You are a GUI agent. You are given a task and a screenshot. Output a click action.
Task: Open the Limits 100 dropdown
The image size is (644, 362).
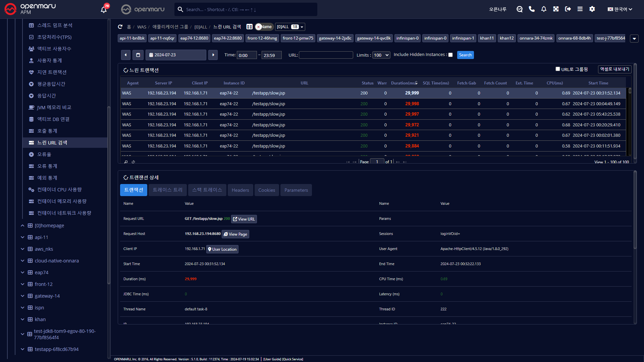[381, 55]
